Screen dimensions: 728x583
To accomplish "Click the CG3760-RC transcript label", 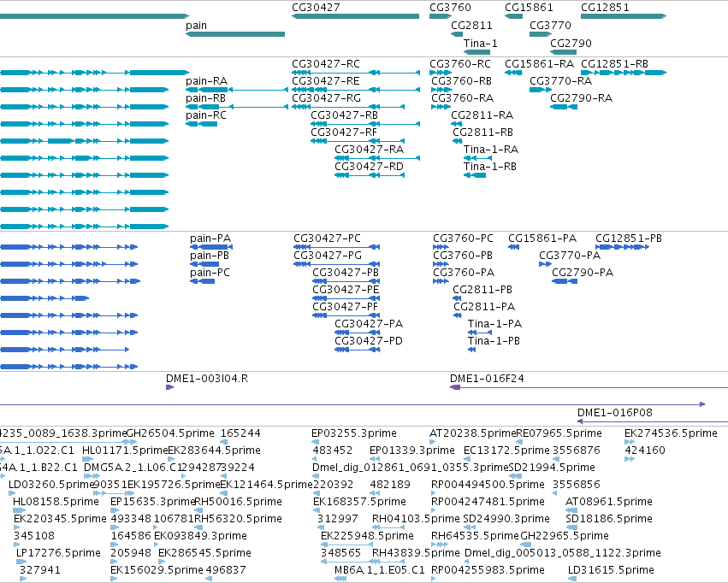I will pyautogui.click(x=459, y=63).
